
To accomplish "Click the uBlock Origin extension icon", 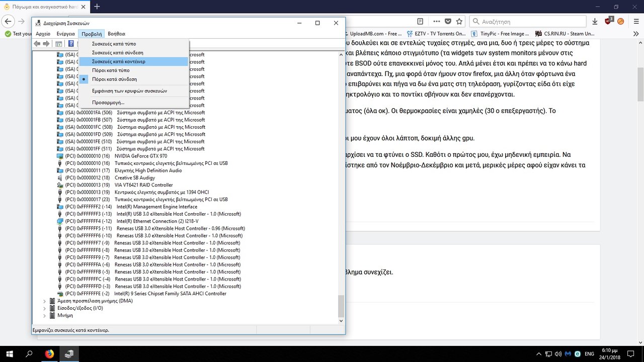I will 609,21.
